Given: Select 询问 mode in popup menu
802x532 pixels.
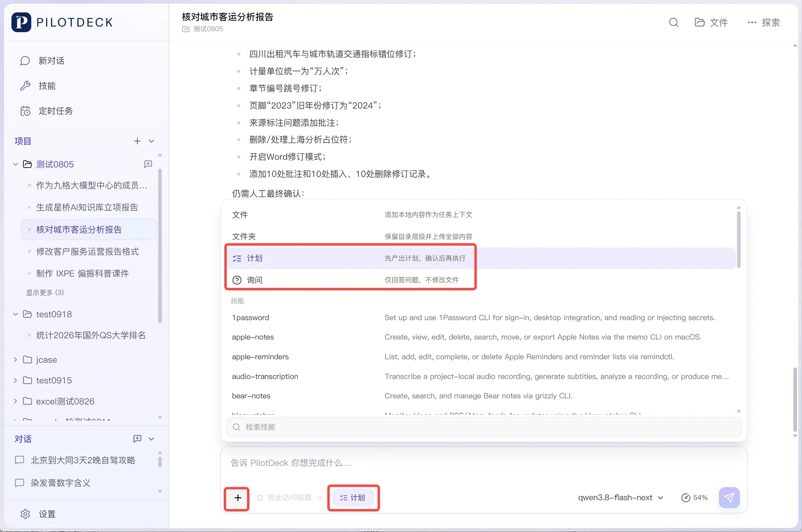Looking at the screenshot, I should (x=480, y=280).
